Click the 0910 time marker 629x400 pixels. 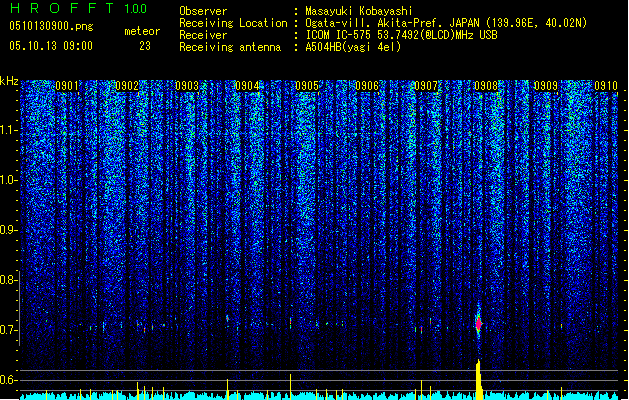[x=606, y=86]
